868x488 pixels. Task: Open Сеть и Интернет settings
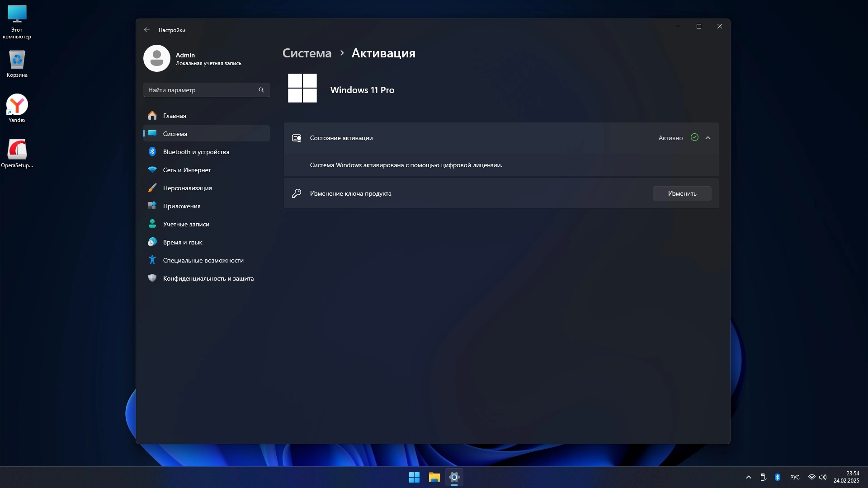pos(187,170)
